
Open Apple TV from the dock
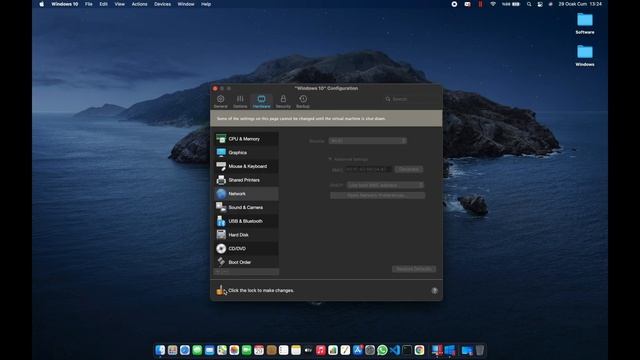(x=308, y=350)
